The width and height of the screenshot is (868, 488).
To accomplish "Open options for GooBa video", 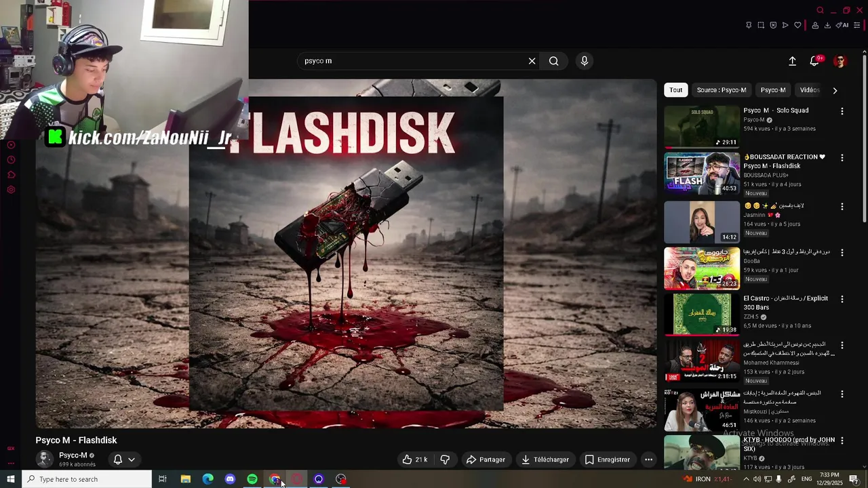I will pos(842,253).
